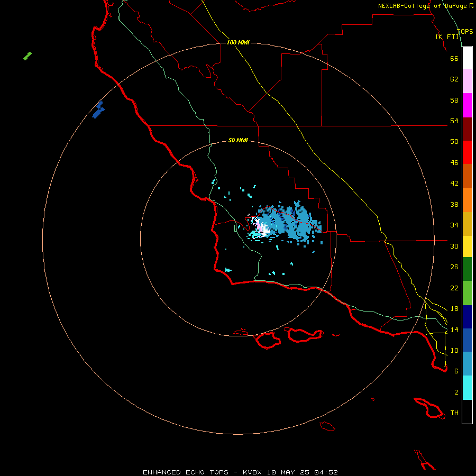The width and height of the screenshot is (476, 476).
Task: Click the bright yellow legend color band
Action: 467,246
